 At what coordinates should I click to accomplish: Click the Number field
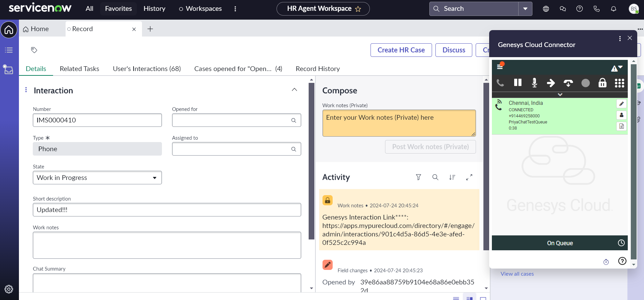pos(97,120)
